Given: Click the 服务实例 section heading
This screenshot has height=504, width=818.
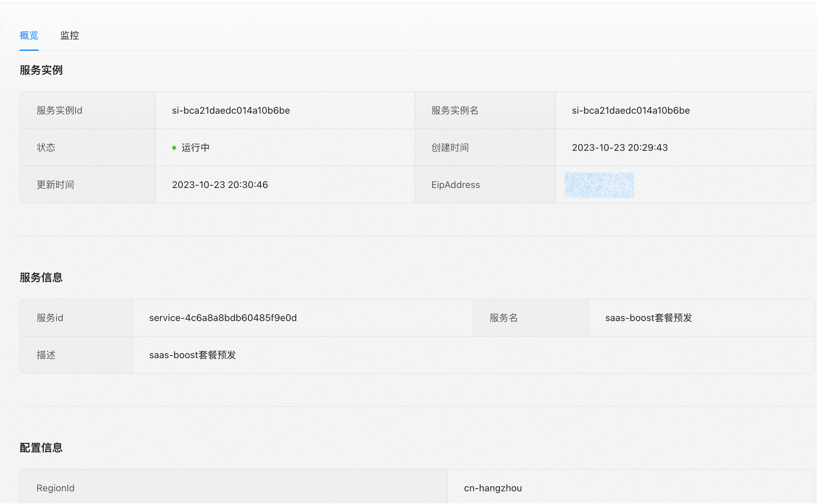Looking at the screenshot, I should click(41, 70).
